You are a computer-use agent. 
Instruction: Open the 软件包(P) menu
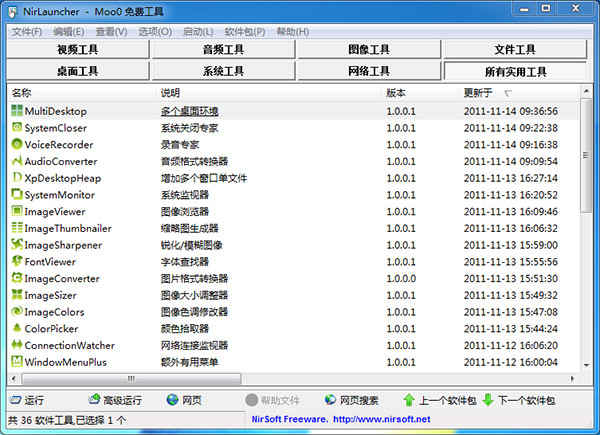pyautogui.click(x=245, y=32)
